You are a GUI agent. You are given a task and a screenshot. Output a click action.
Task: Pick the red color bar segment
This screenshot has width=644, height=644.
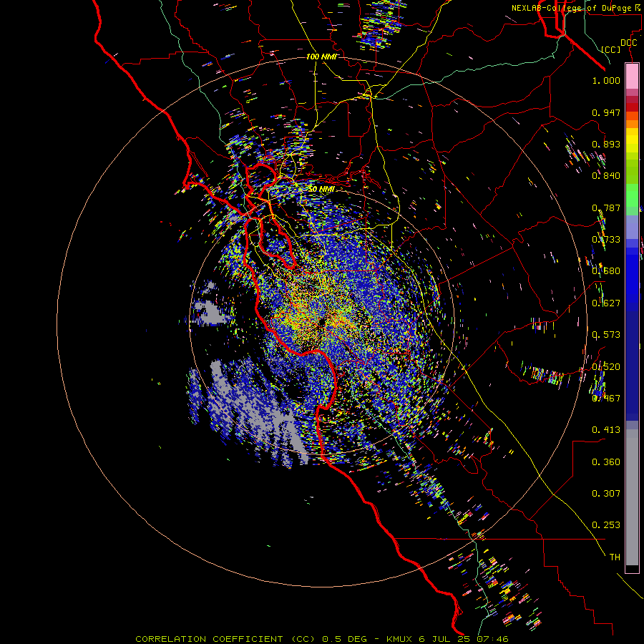click(632, 107)
